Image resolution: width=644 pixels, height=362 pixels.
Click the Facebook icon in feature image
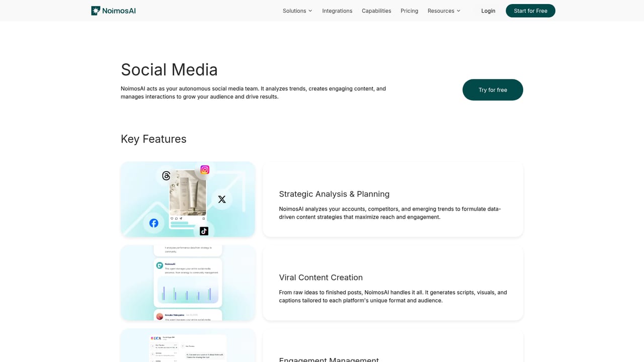[154, 223]
